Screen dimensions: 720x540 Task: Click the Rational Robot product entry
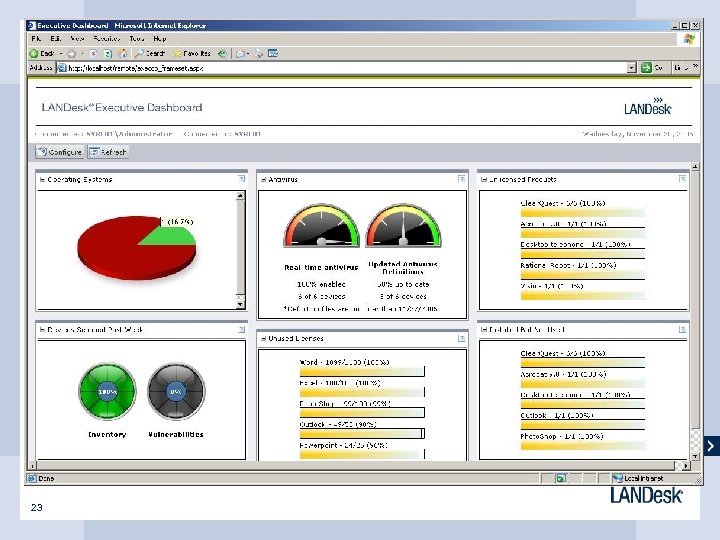(568, 265)
